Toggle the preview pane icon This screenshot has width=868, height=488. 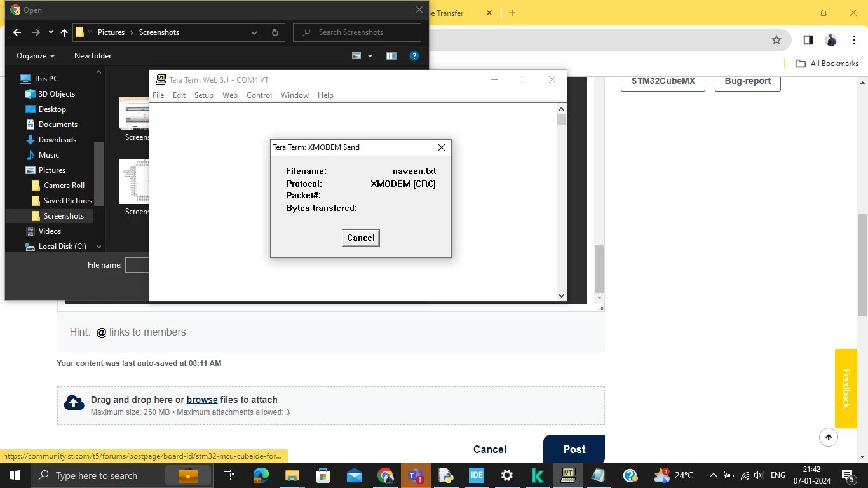(x=391, y=56)
